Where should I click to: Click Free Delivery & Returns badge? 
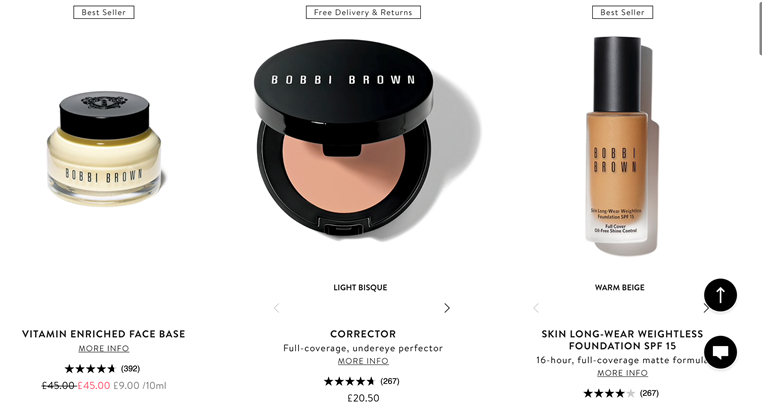tap(363, 12)
